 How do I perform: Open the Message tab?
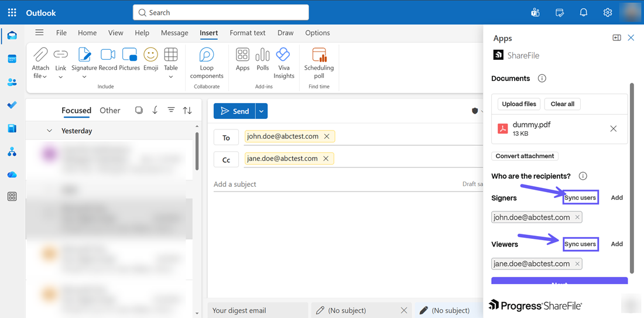[174, 33]
